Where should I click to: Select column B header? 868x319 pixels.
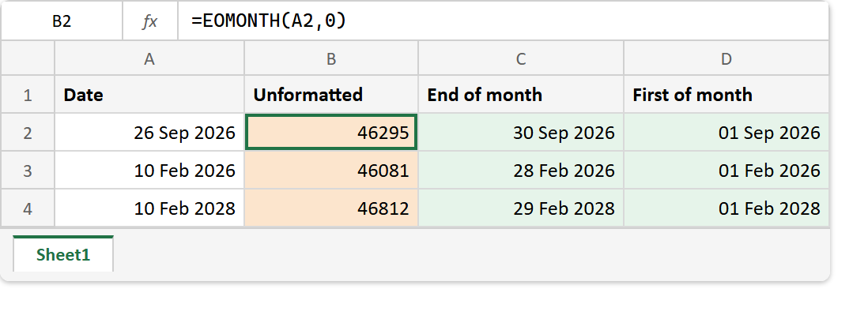pos(331,59)
